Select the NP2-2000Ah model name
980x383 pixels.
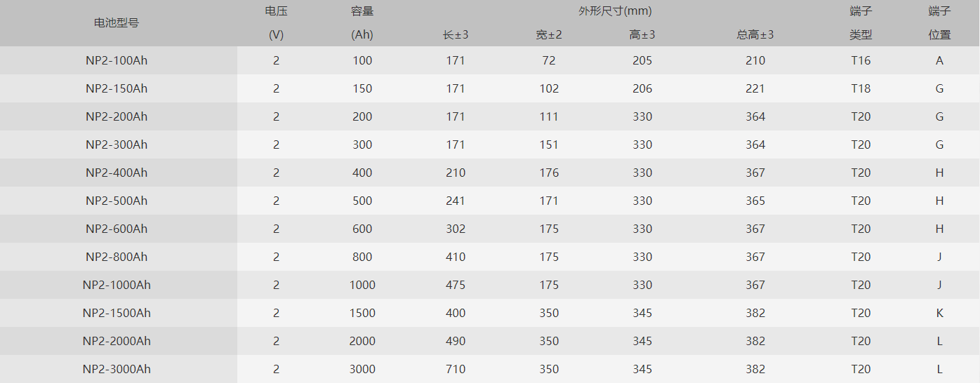117,341
